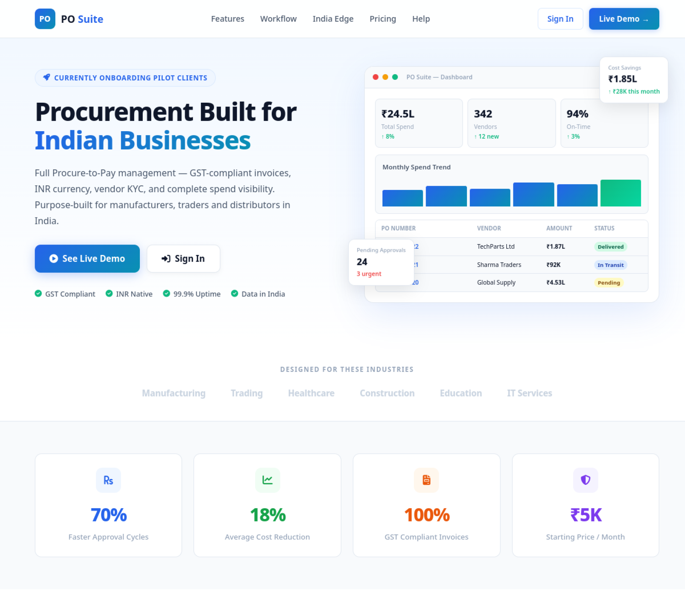Click the 342 Vendors card

tap(512, 123)
